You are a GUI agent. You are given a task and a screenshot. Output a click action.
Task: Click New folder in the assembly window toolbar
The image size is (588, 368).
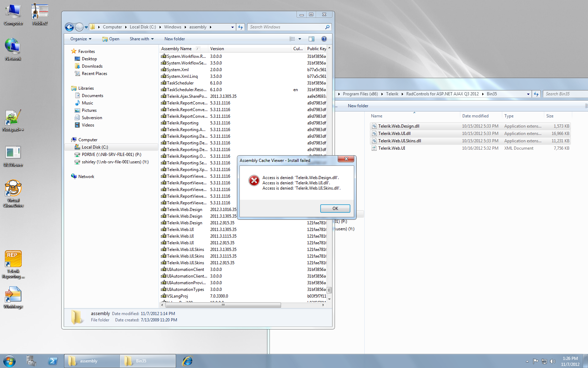point(175,39)
